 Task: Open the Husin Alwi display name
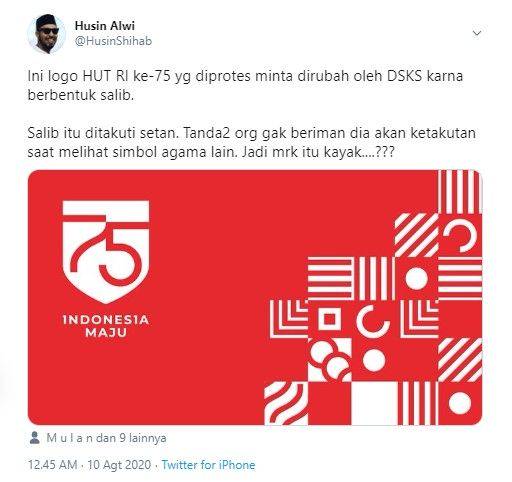point(105,26)
